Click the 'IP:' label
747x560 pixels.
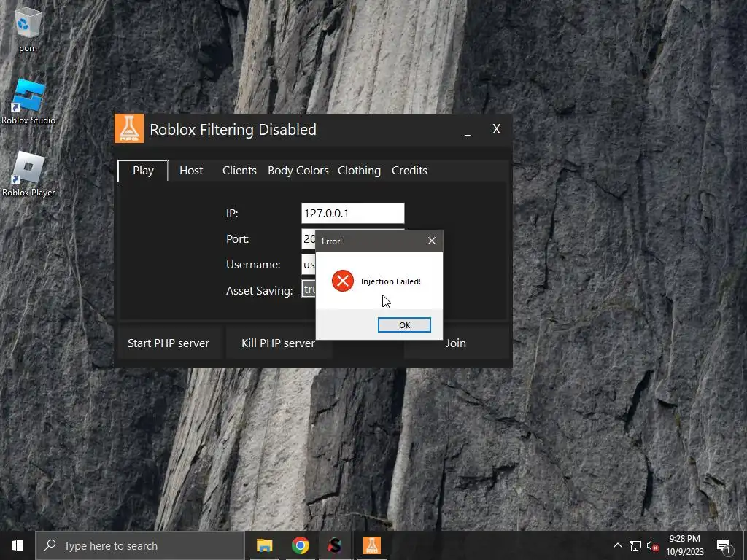tap(232, 214)
